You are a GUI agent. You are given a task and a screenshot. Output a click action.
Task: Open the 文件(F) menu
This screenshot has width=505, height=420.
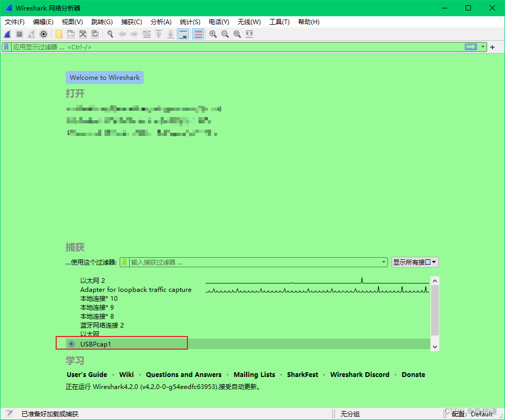tap(15, 22)
